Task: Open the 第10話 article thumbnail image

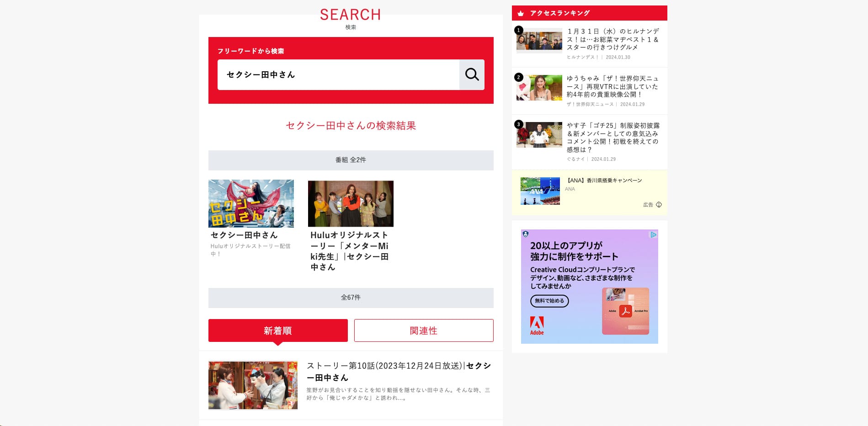Action: coord(253,385)
